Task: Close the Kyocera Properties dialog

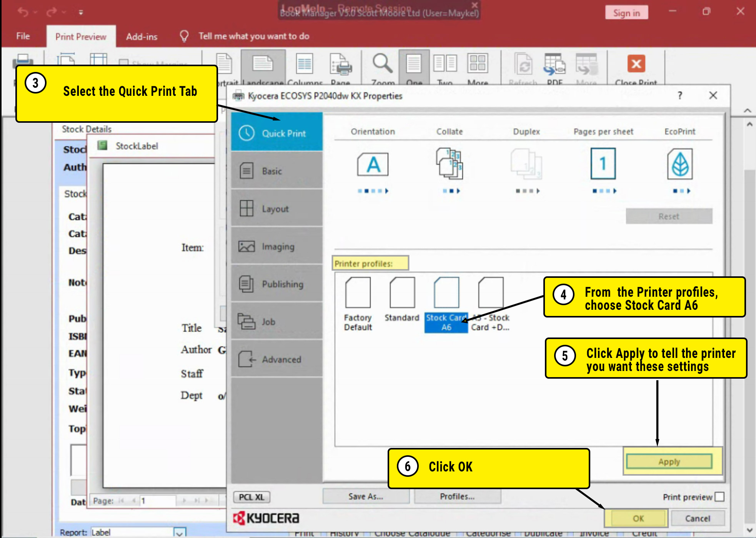Action: [713, 95]
